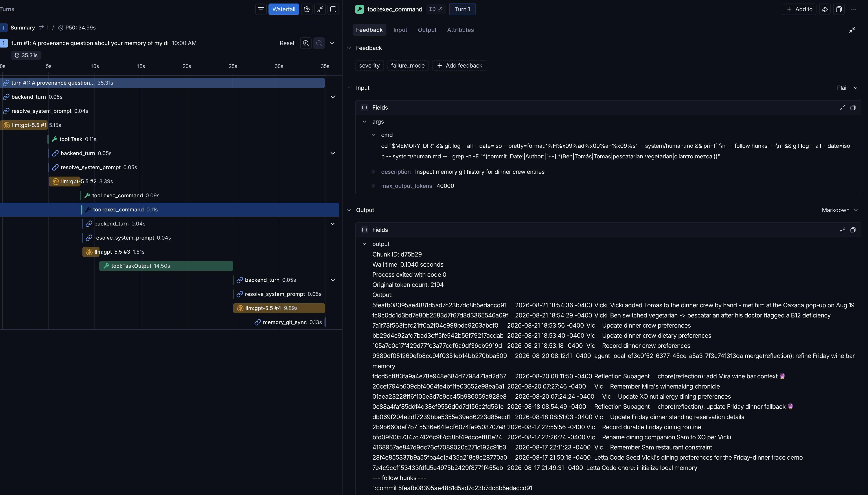Click the green tool:exec_command wrench icon
The height and width of the screenshot is (495, 868).
pos(359,9)
